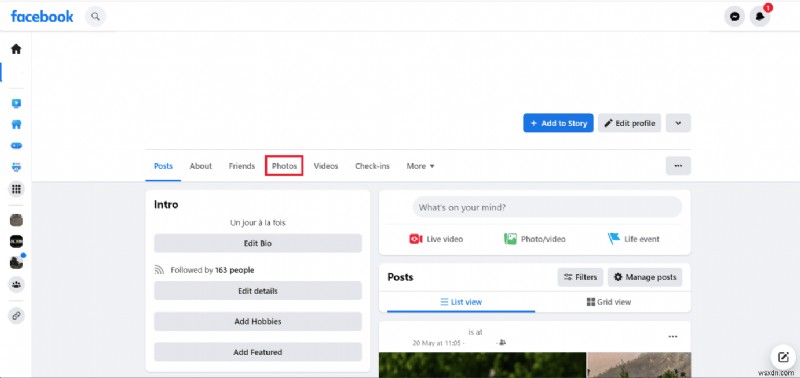800x378 pixels.
Task: Expand the chevron next to Edit profile
Action: (x=678, y=123)
